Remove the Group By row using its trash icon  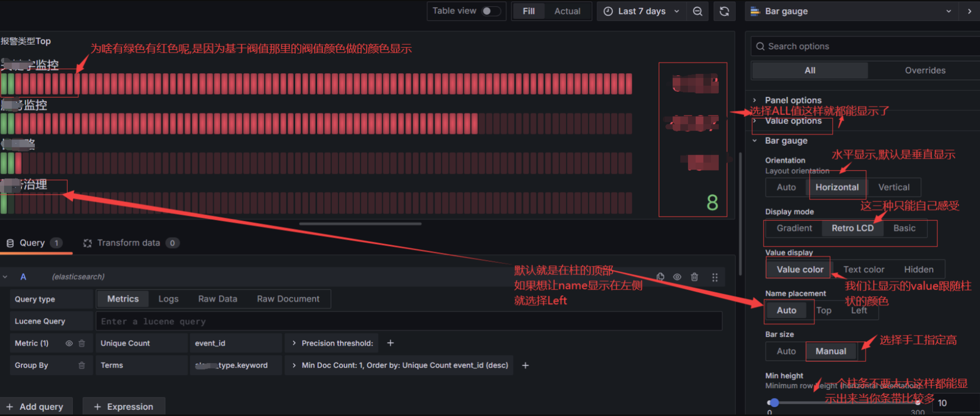(82, 365)
